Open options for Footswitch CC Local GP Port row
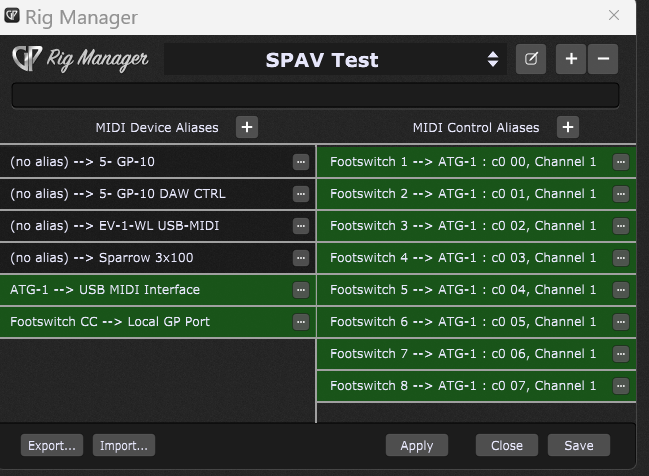649x476 pixels. (301, 322)
